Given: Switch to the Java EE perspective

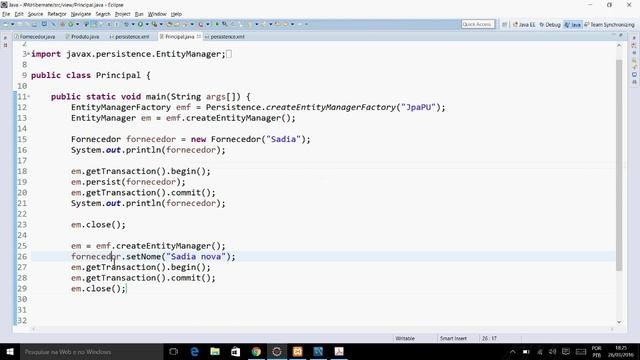Looking at the screenshot, I should [524, 24].
